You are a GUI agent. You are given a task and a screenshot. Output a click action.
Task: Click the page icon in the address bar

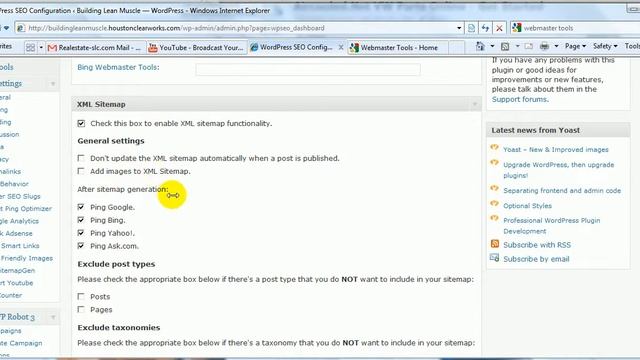click(21, 28)
